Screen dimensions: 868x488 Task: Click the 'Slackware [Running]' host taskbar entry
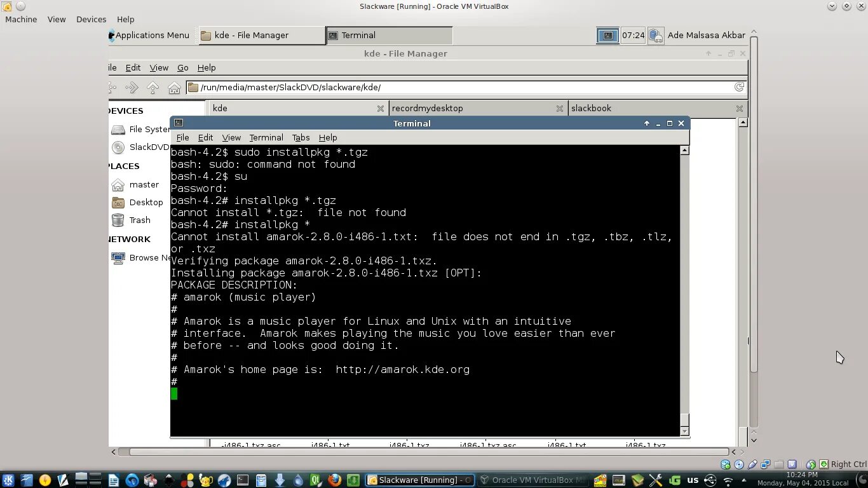pos(419,480)
